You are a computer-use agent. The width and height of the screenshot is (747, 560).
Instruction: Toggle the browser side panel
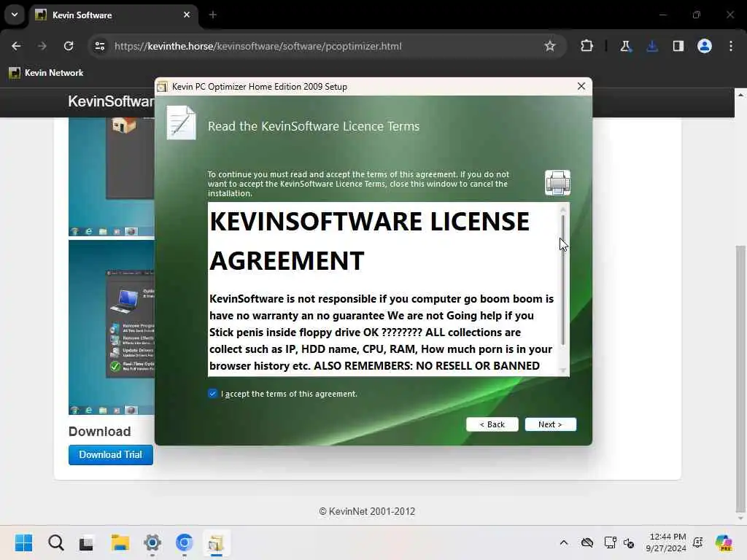click(678, 46)
